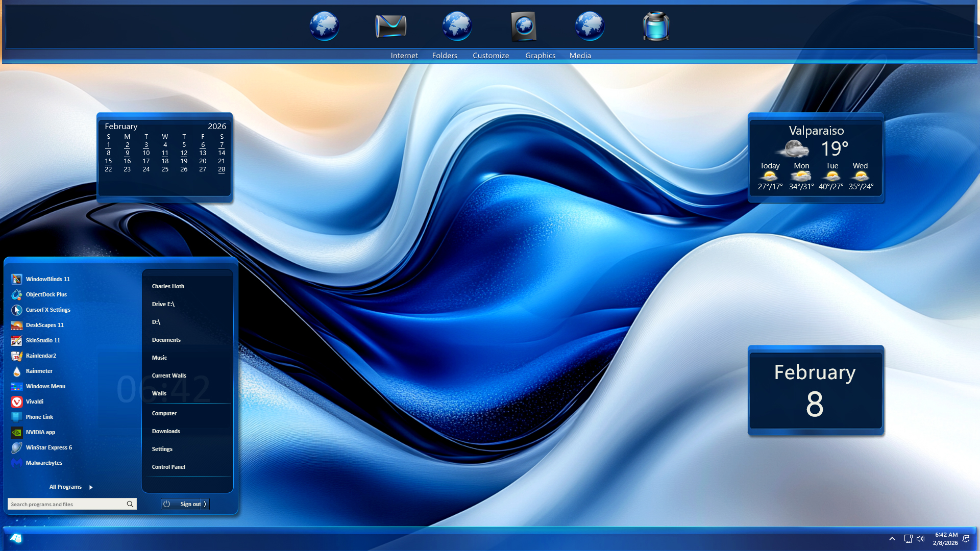
Task: Open the speaker volume control
Action: (920, 539)
